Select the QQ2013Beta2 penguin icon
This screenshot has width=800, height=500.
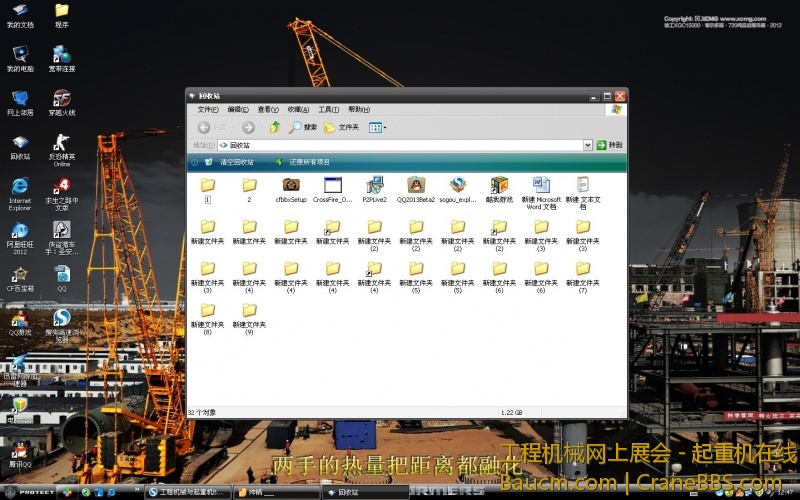tap(416, 185)
